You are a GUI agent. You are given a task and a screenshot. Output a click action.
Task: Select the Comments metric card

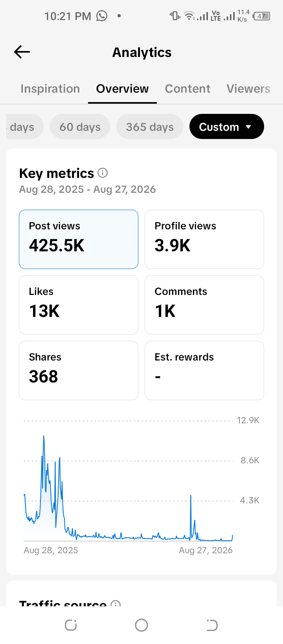204,305
